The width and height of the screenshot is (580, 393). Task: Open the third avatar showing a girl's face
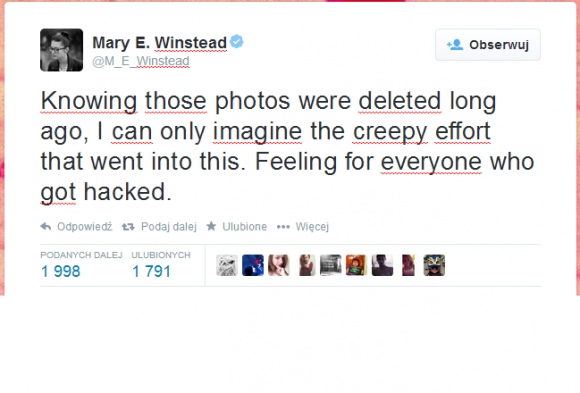[279, 265]
